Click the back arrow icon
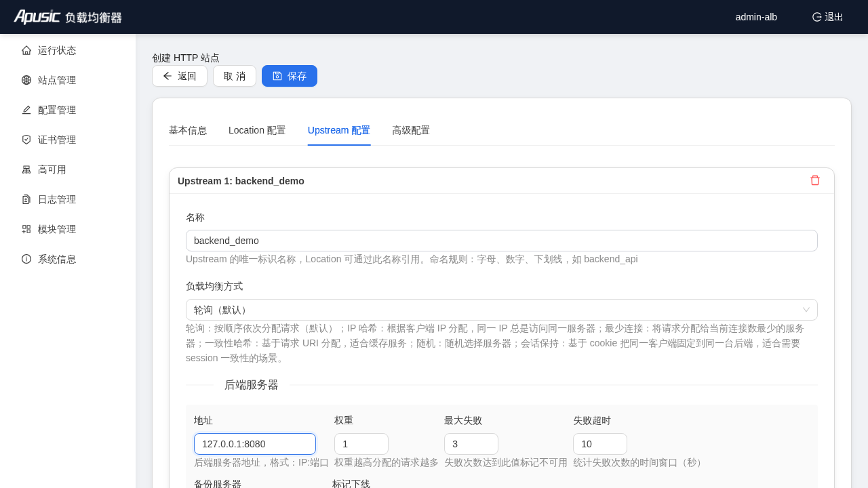868x488 pixels. coord(167,76)
